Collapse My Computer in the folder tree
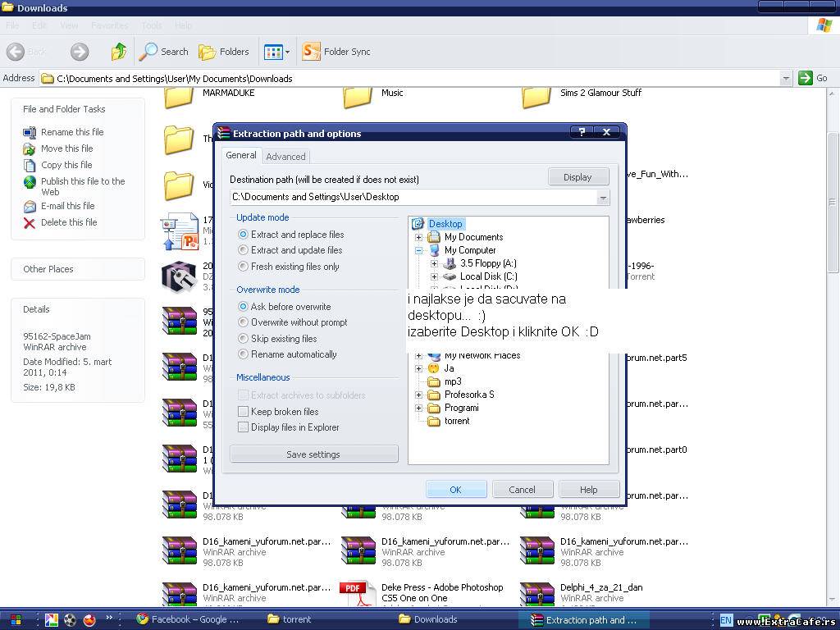Image resolution: width=840 pixels, height=630 pixels. click(419, 250)
